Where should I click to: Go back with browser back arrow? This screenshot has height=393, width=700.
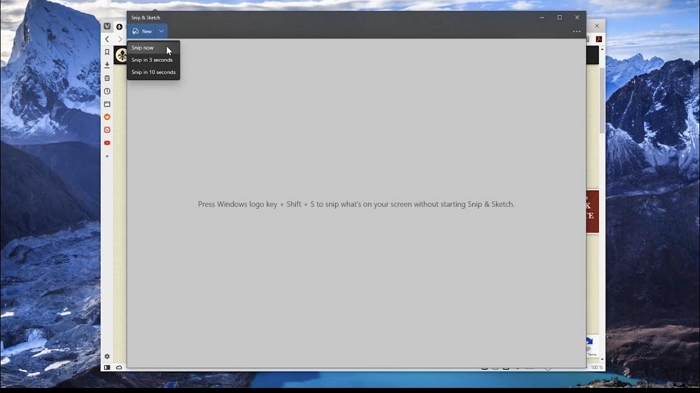[107, 39]
